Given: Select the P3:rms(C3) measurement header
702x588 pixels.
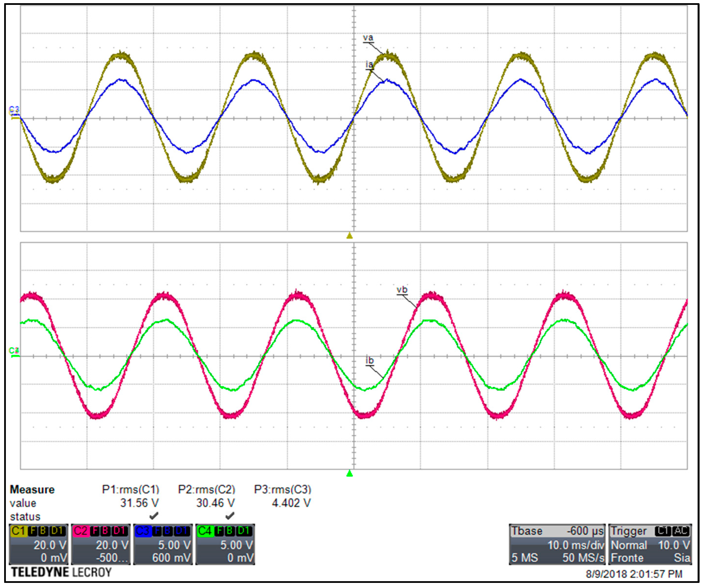Looking at the screenshot, I should tap(283, 489).
